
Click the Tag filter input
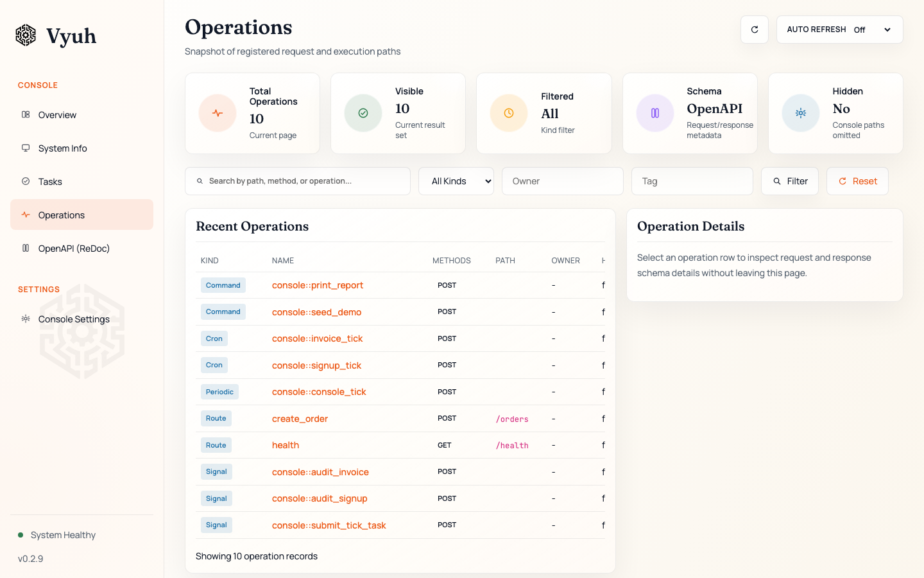[692, 181]
